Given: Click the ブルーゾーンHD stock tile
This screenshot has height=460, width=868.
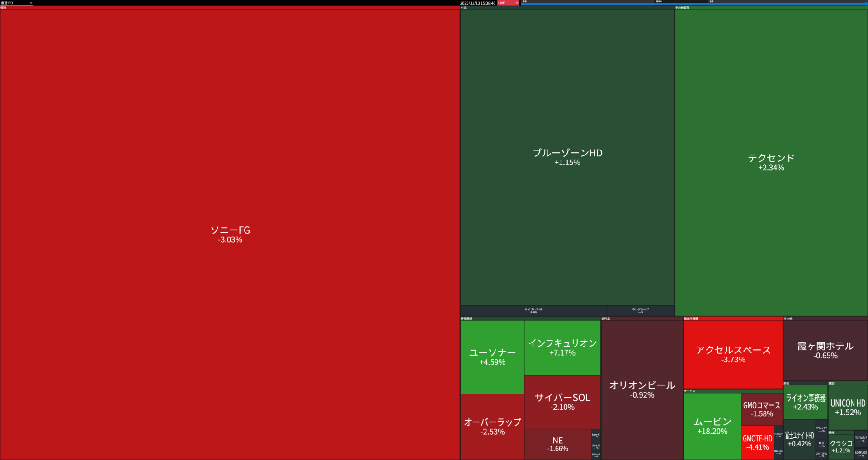Looking at the screenshot, I should (x=567, y=157).
